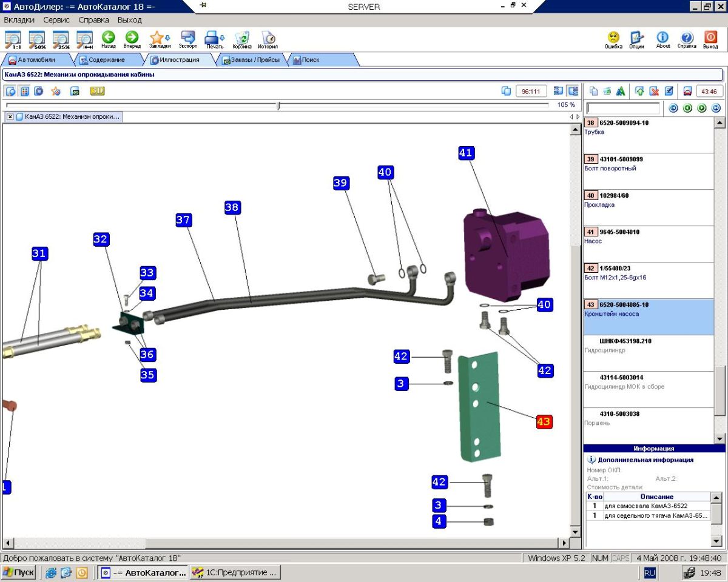
Task: Open Опции settings
Action: click(636, 39)
